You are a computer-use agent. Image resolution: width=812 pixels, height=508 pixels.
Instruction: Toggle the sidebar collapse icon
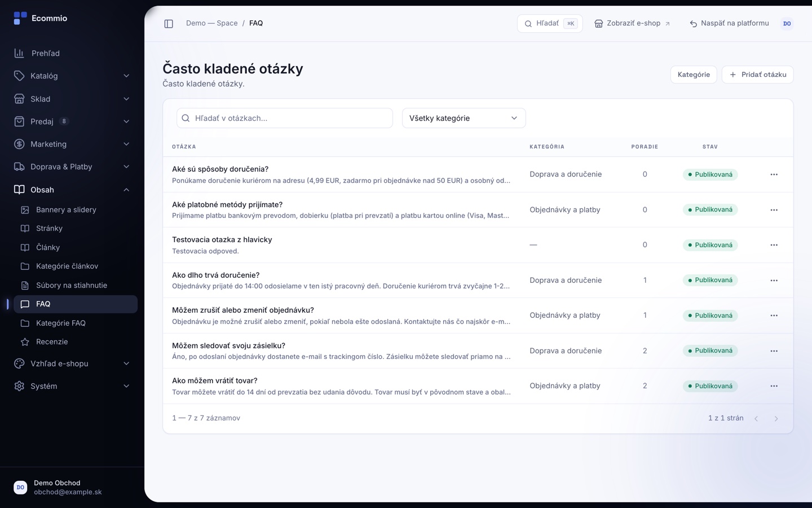click(169, 24)
